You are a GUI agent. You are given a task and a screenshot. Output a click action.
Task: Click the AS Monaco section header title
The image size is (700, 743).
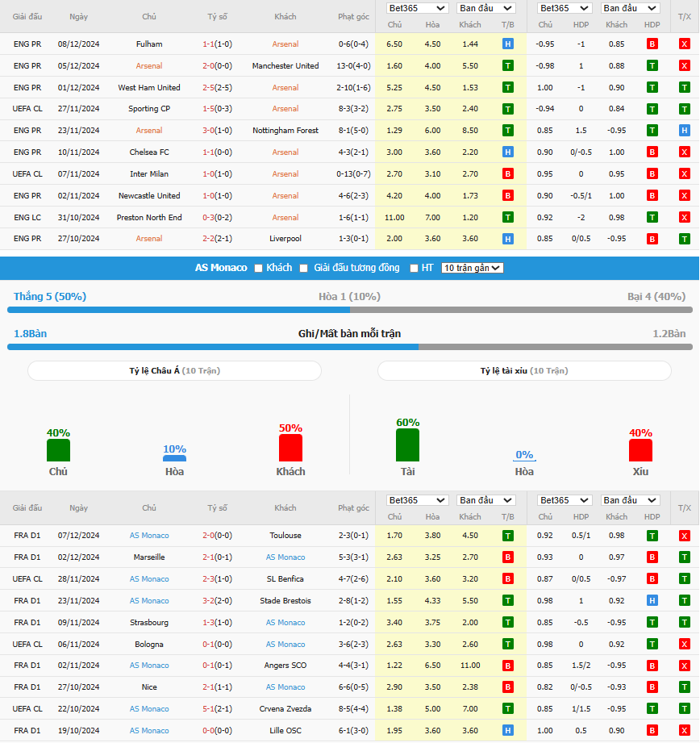(x=221, y=268)
